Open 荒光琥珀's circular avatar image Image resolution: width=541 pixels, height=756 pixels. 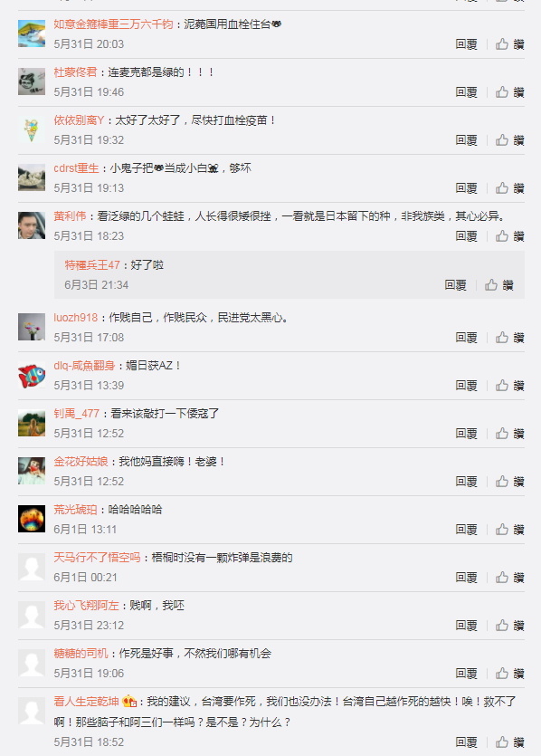[32, 519]
